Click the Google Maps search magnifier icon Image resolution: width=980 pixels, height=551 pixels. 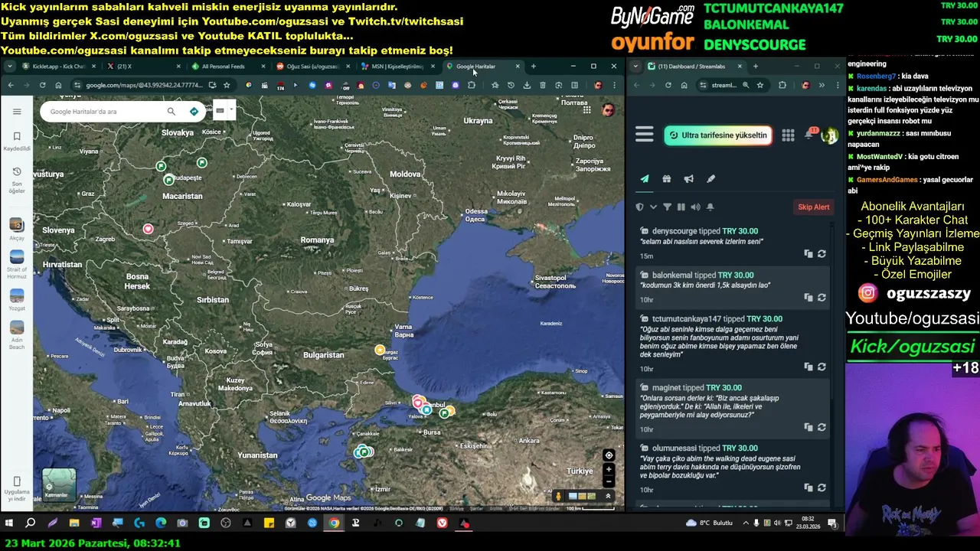pyautogui.click(x=171, y=112)
